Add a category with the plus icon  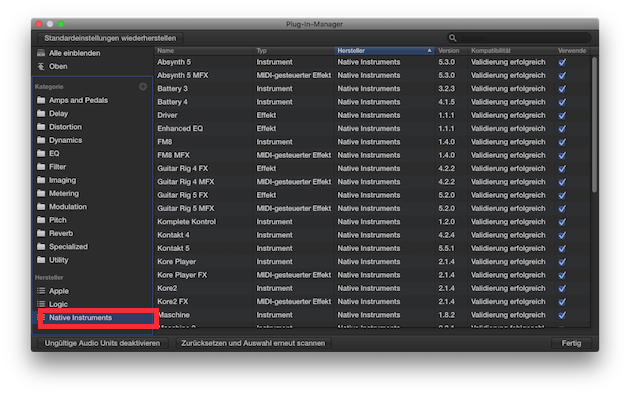[143, 87]
